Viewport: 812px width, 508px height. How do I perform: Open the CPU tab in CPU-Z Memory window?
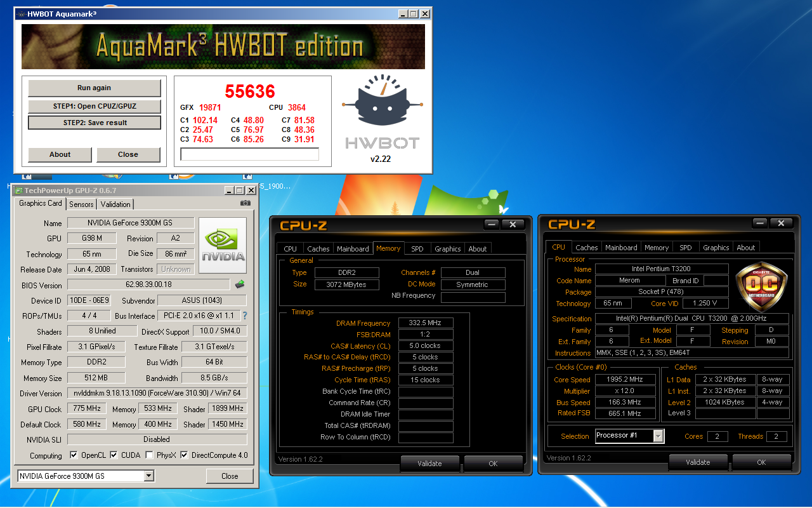(x=291, y=249)
